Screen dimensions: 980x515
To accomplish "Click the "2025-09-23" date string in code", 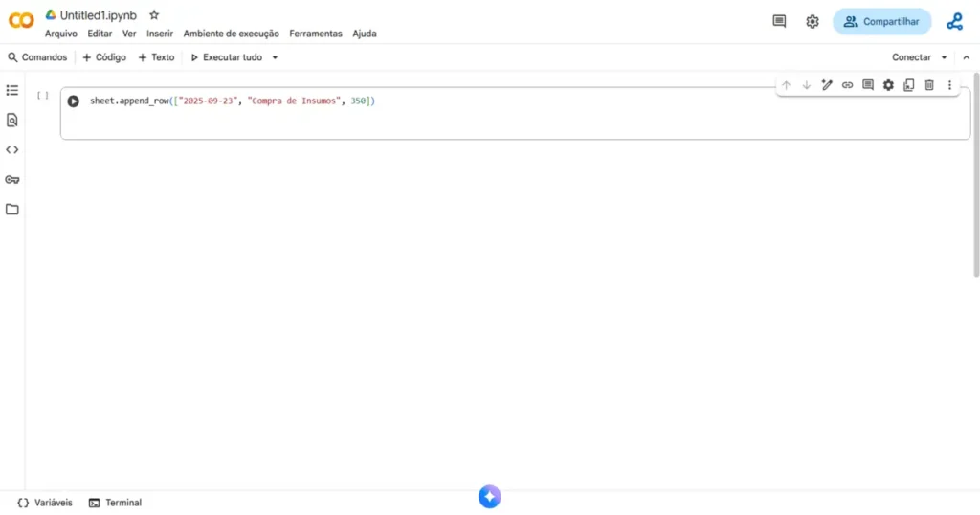I will (208, 101).
